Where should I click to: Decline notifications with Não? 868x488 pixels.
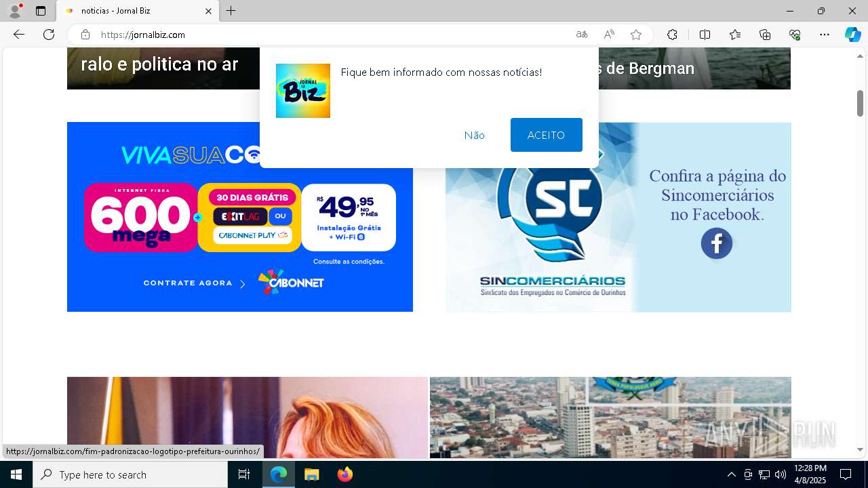475,135
